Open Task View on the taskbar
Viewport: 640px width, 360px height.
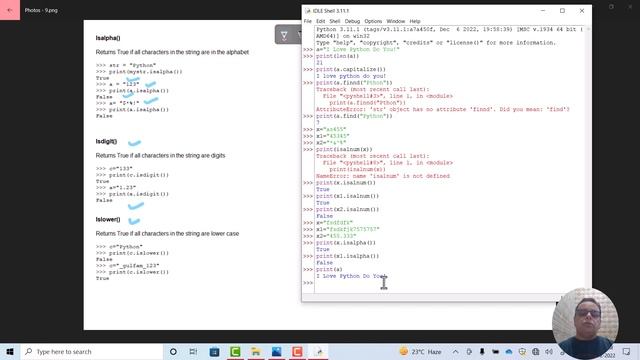pos(193,351)
